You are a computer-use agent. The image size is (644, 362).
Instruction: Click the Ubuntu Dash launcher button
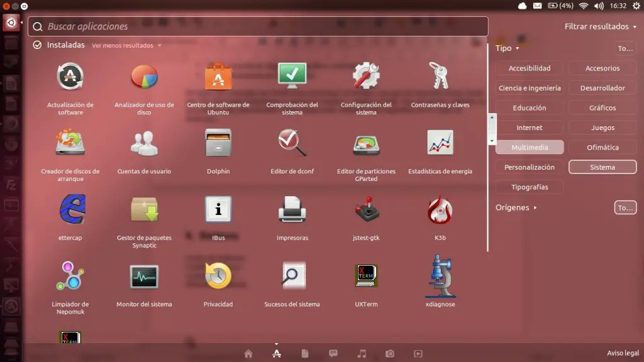tap(11, 23)
